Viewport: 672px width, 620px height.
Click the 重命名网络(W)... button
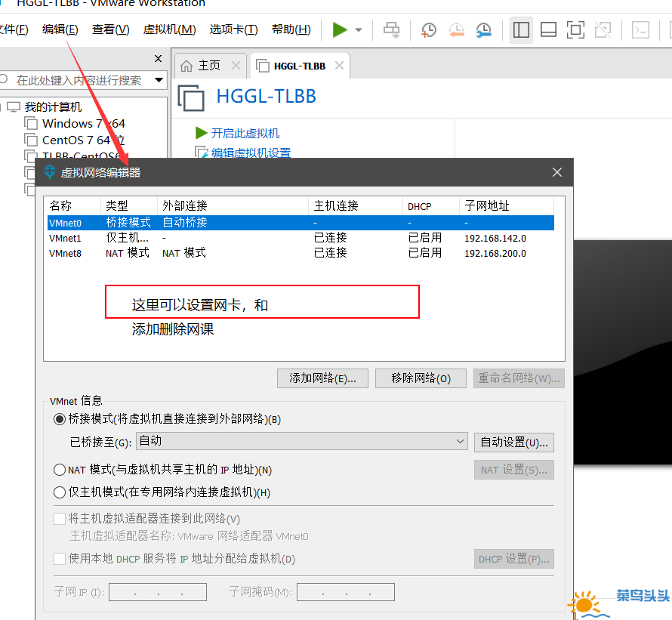pyautogui.click(x=519, y=378)
